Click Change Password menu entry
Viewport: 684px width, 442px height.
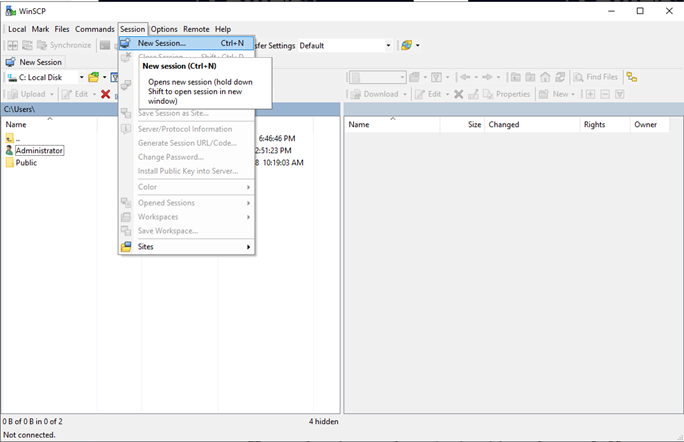pyautogui.click(x=187, y=157)
